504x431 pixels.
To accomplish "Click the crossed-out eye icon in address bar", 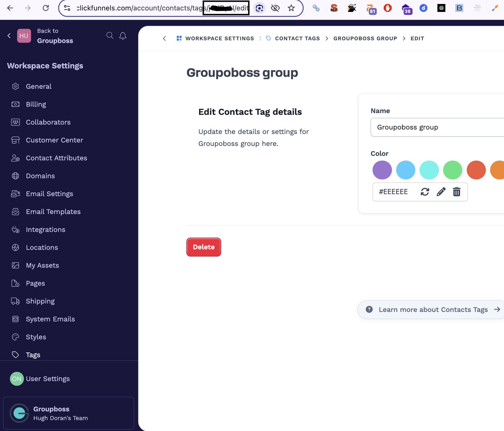I will (275, 8).
